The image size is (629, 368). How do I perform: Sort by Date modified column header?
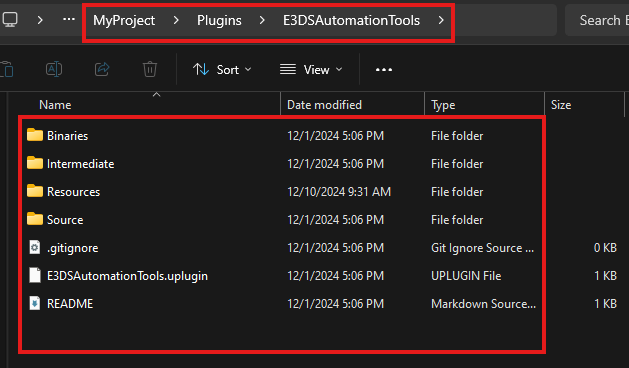pos(324,105)
